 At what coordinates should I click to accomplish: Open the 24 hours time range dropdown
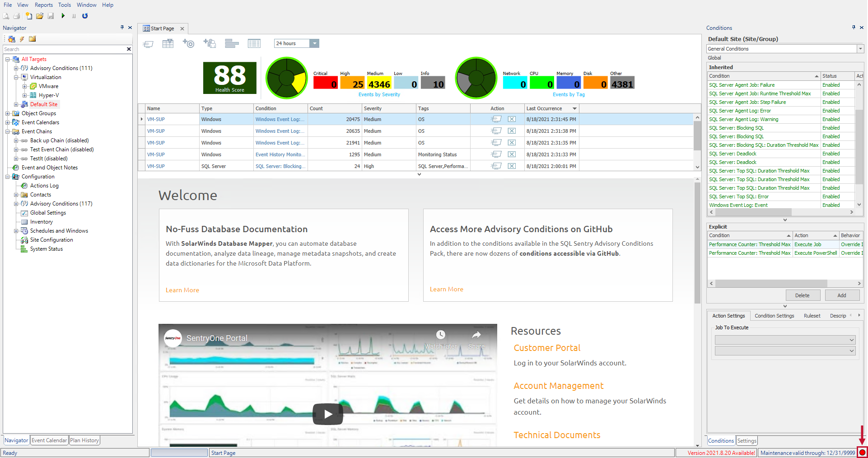(314, 43)
